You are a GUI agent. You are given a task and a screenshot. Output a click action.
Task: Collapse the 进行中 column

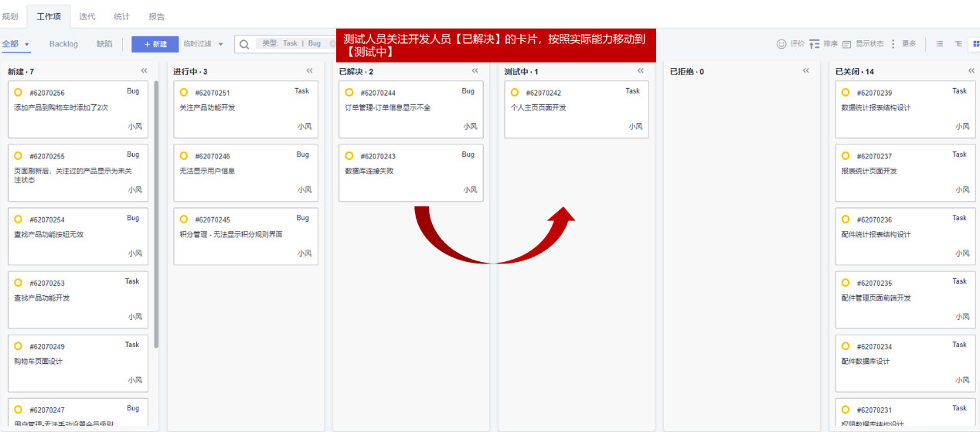310,71
